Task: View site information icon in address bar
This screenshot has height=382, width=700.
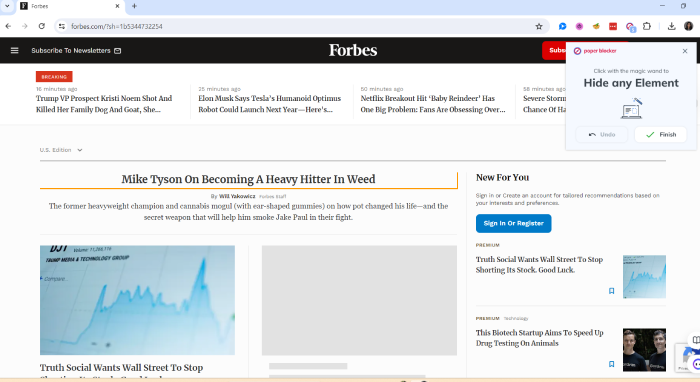Action: 62,26
